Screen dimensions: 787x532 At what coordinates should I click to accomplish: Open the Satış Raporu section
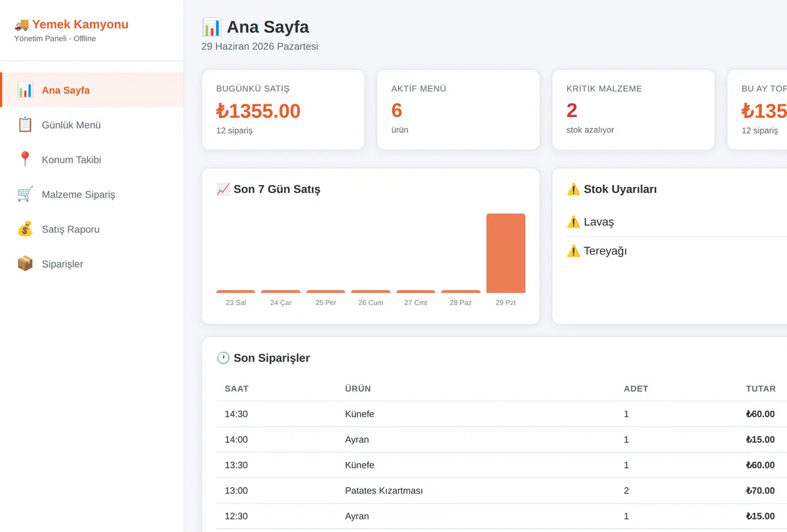pos(92,229)
